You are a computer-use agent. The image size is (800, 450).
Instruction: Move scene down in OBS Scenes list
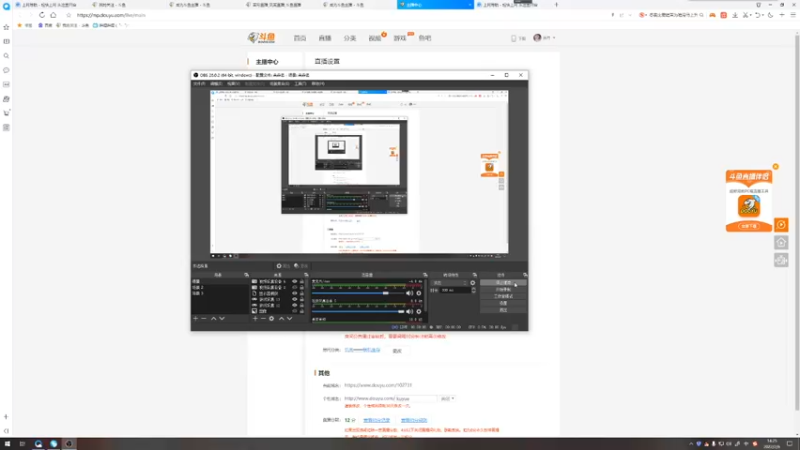coord(222,318)
